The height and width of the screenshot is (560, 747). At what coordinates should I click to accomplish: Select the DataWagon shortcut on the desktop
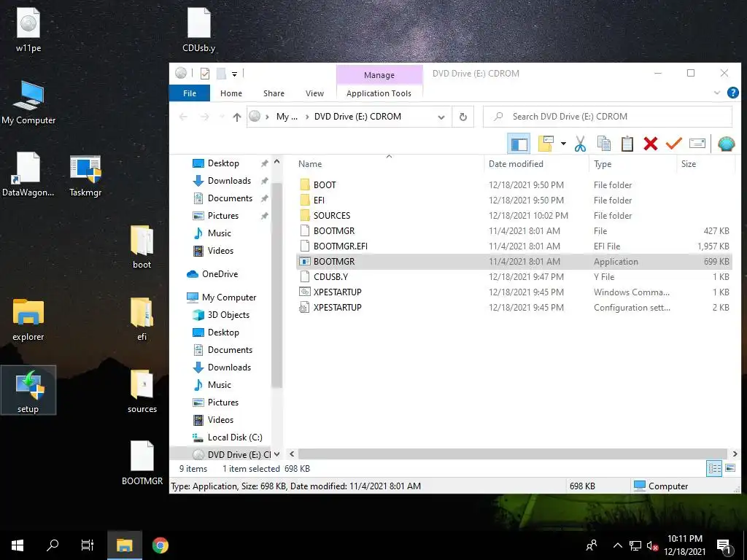(28, 174)
